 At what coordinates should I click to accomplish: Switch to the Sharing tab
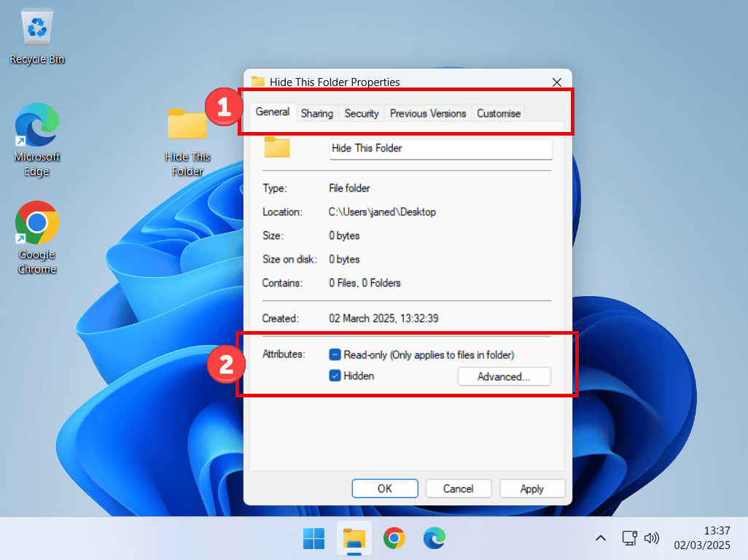(x=316, y=113)
